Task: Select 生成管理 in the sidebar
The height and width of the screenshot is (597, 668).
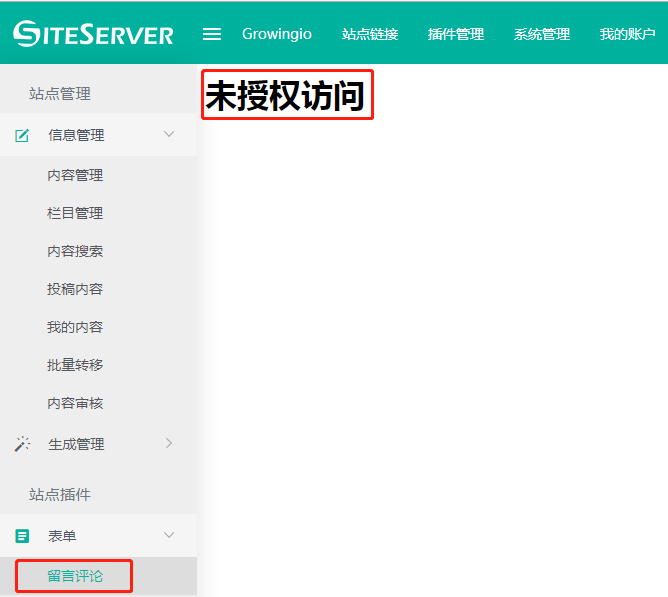Action: pyautogui.click(x=76, y=444)
